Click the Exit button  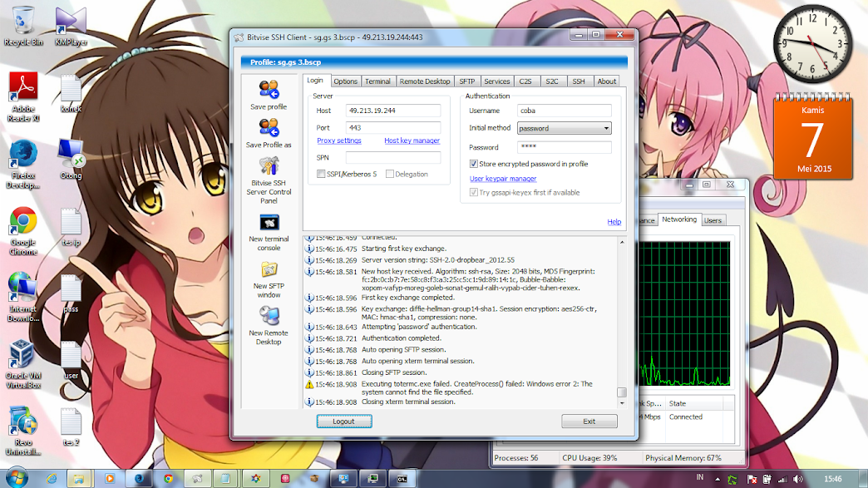pyautogui.click(x=589, y=421)
